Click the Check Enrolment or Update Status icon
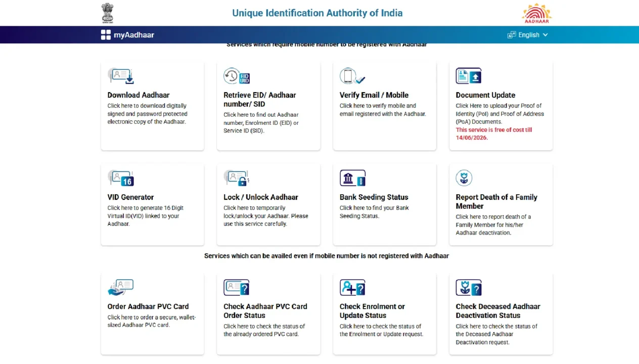The height and width of the screenshot is (364, 639). click(x=352, y=288)
